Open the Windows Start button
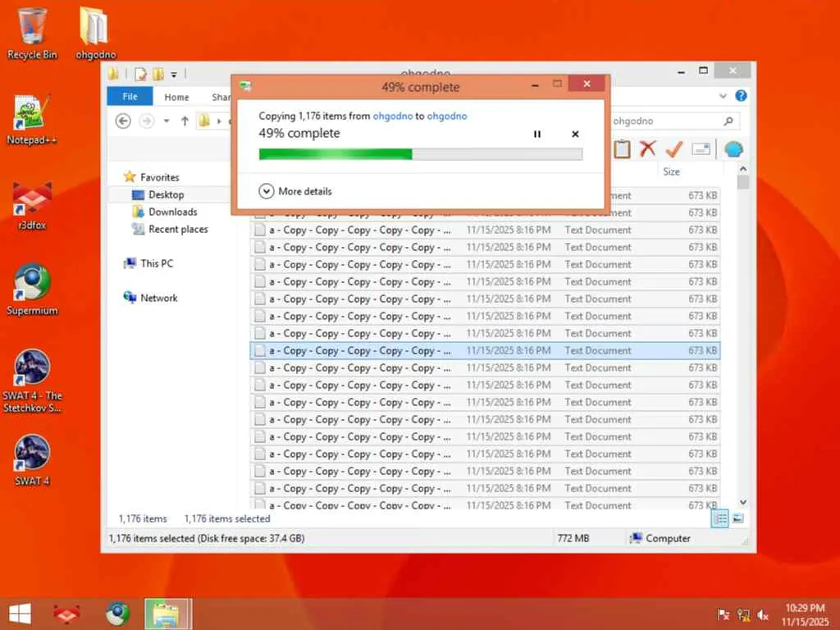 click(20, 614)
